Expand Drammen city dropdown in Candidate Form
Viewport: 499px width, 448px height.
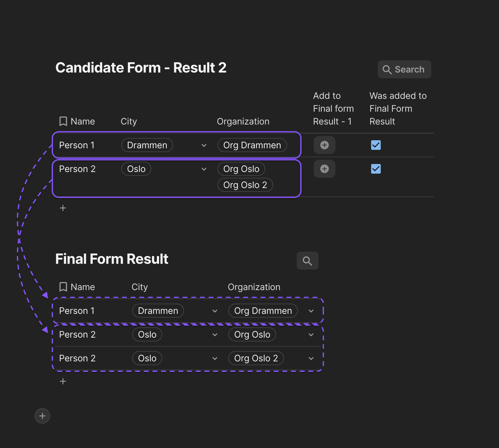[x=204, y=145]
